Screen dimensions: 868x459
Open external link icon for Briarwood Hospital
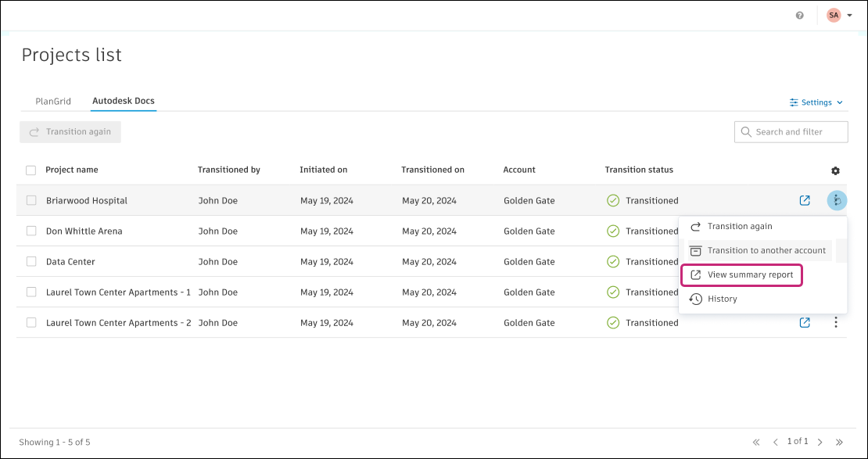[x=805, y=201]
